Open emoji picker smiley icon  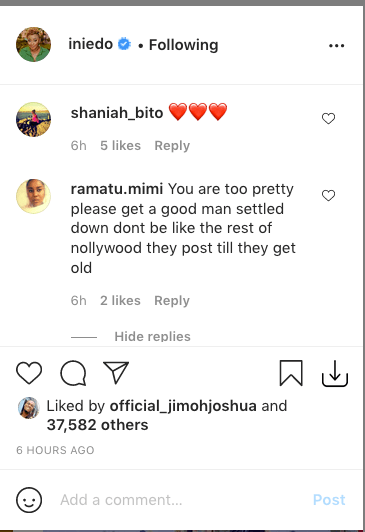pos(29,500)
